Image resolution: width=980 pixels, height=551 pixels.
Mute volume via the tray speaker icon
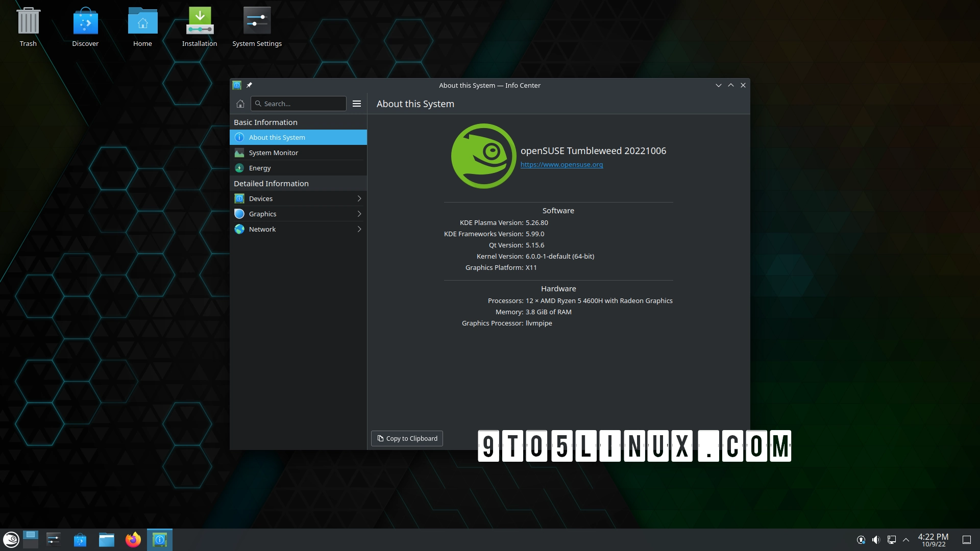pyautogui.click(x=876, y=539)
